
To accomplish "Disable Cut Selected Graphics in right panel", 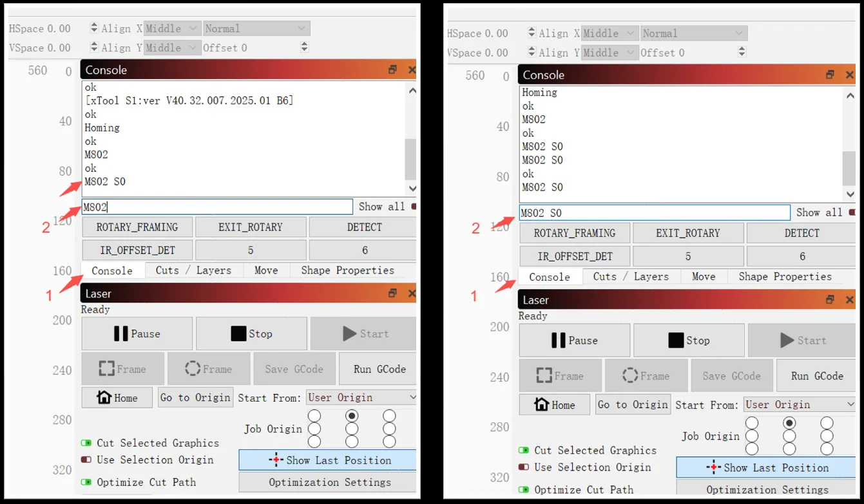I will point(524,451).
